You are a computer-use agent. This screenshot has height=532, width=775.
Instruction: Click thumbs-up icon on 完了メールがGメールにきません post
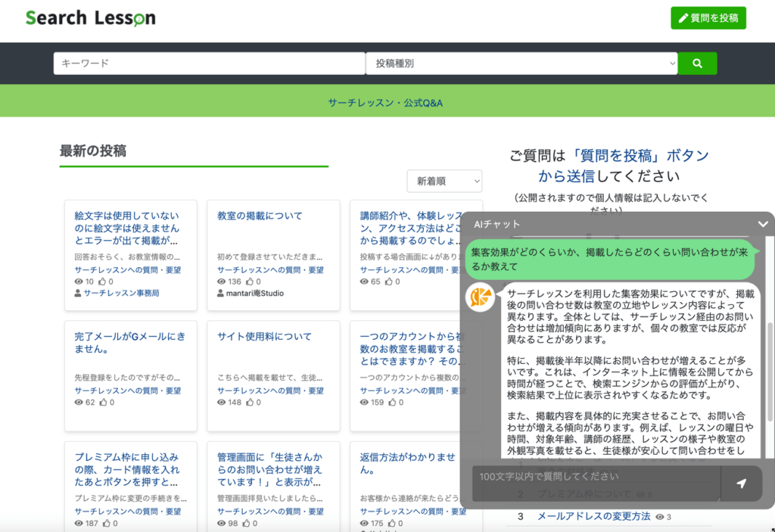click(103, 403)
